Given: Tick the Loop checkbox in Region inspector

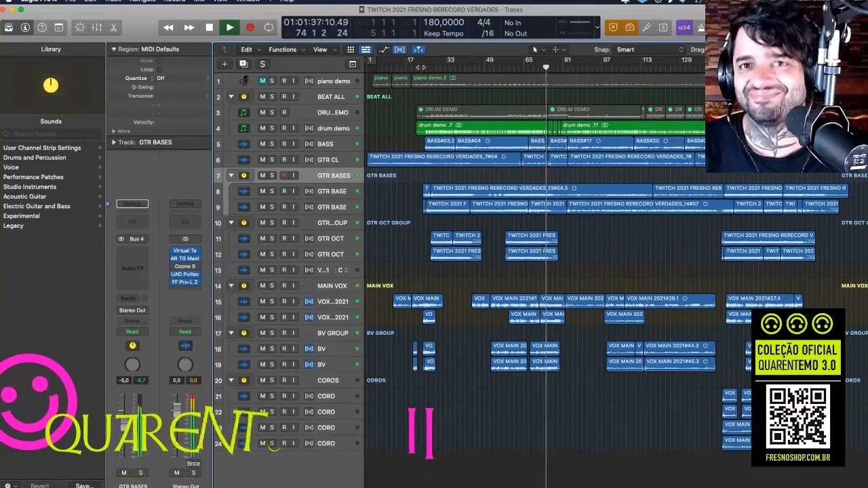Looking at the screenshot, I should click(x=160, y=69).
